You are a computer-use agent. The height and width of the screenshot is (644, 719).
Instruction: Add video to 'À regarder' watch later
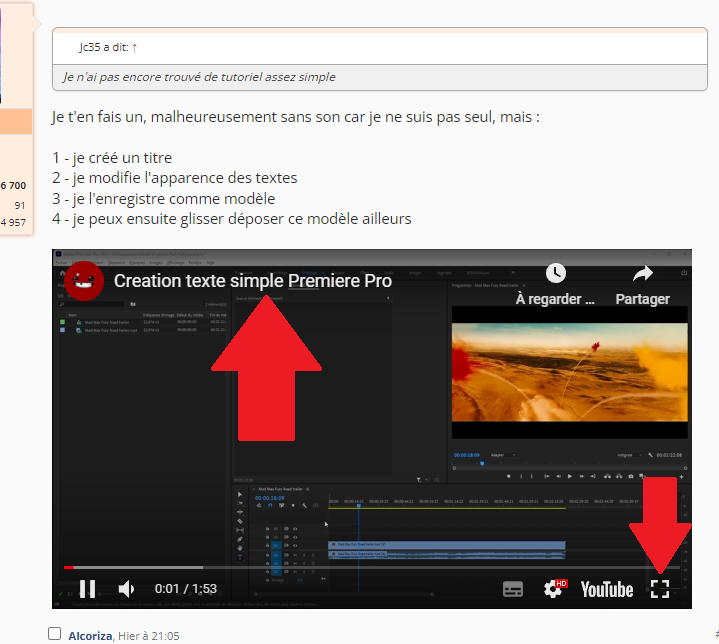point(555,284)
